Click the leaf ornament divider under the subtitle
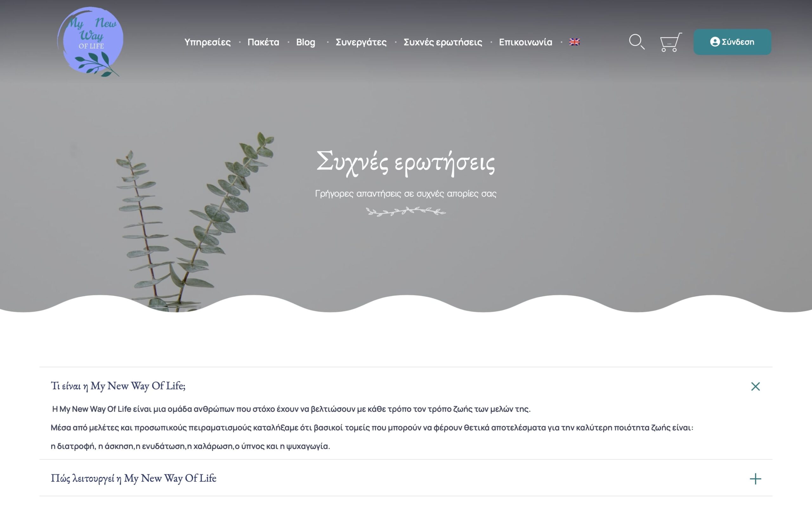This screenshot has height=507, width=812. point(405,211)
